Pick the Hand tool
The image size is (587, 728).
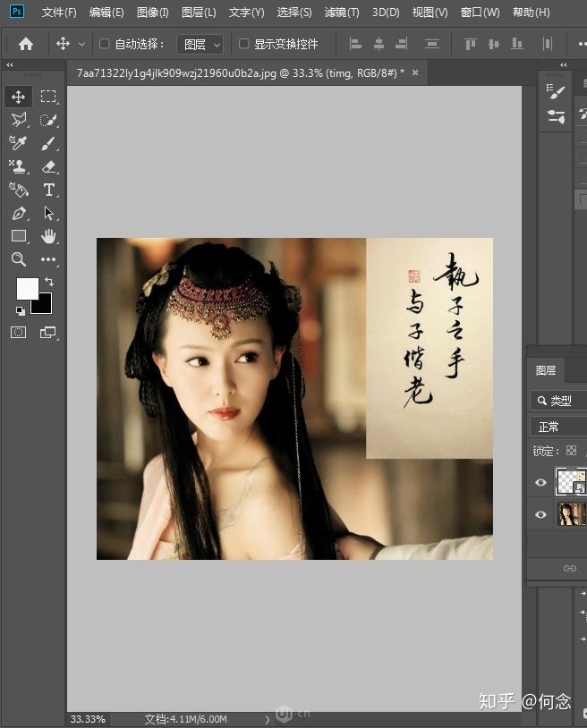tap(48, 236)
